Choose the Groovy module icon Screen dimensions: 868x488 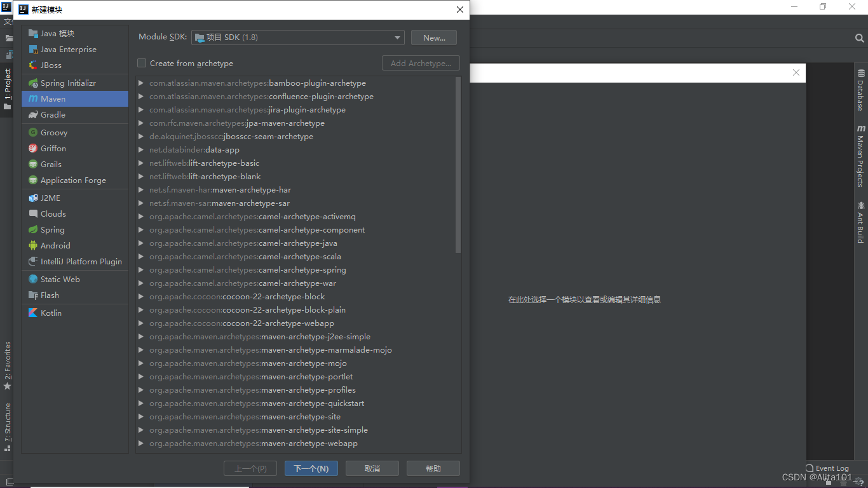click(33, 133)
